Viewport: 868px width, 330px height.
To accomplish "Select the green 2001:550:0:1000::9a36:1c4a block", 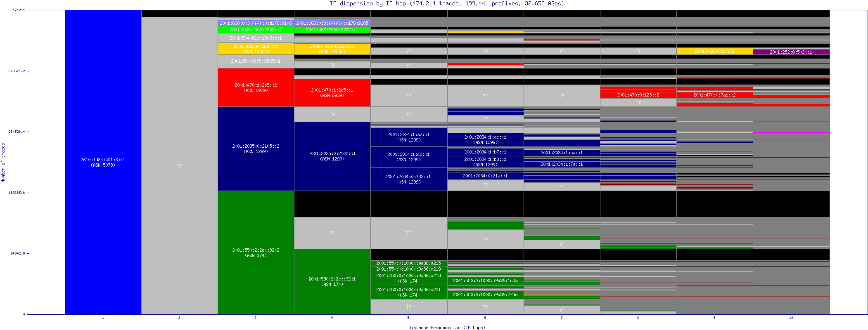I will click(485, 280).
